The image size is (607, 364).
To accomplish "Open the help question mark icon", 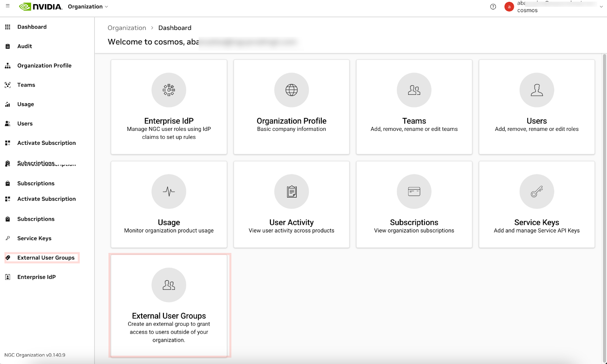I will [x=493, y=7].
